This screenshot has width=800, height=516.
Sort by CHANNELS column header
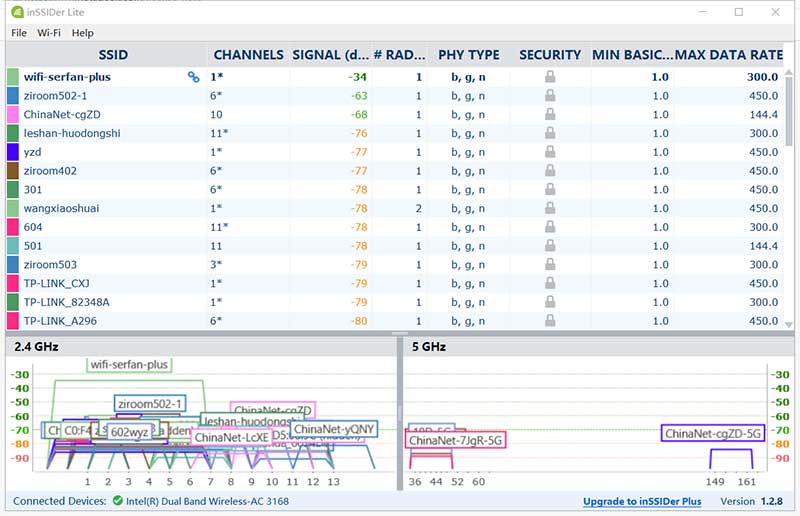click(248, 55)
